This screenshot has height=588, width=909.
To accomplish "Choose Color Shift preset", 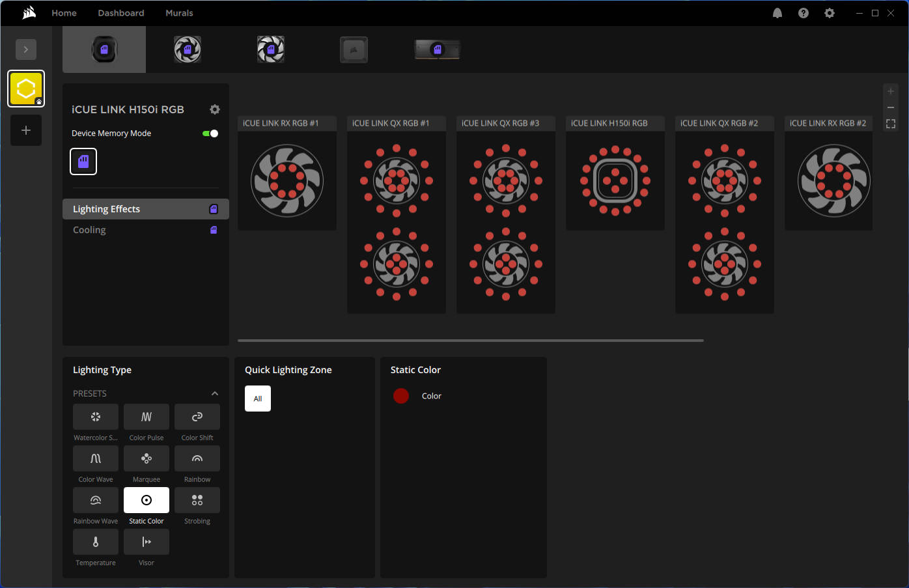I will coord(197,417).
